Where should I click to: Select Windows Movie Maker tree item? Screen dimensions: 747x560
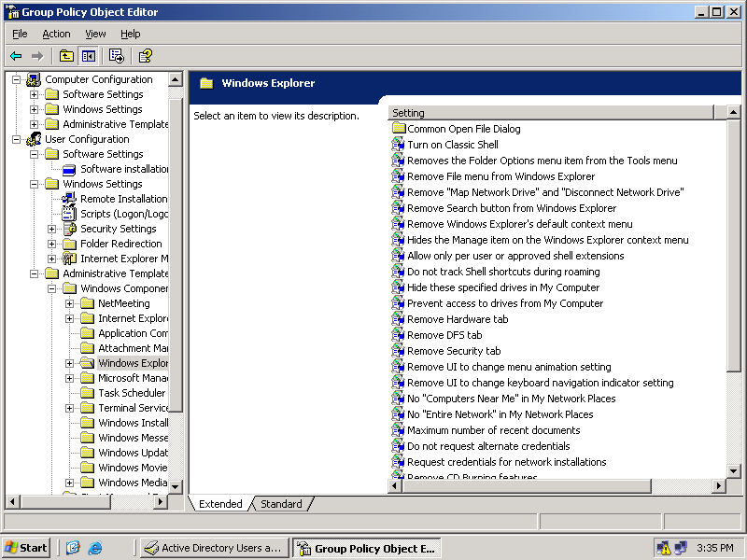[x=133, y=468]
